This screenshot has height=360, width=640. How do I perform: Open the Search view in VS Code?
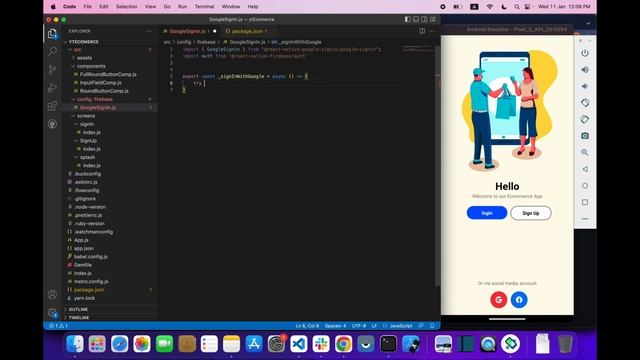[x=52, y=51]
